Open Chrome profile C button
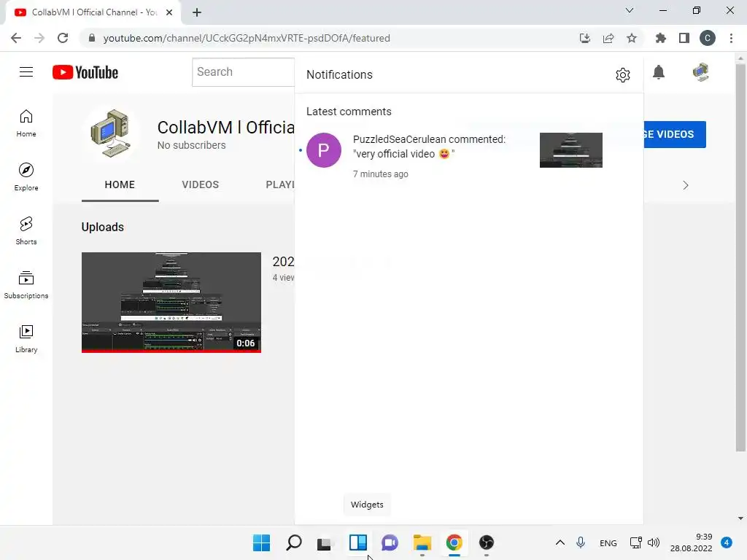 click(x=708, y=38)
